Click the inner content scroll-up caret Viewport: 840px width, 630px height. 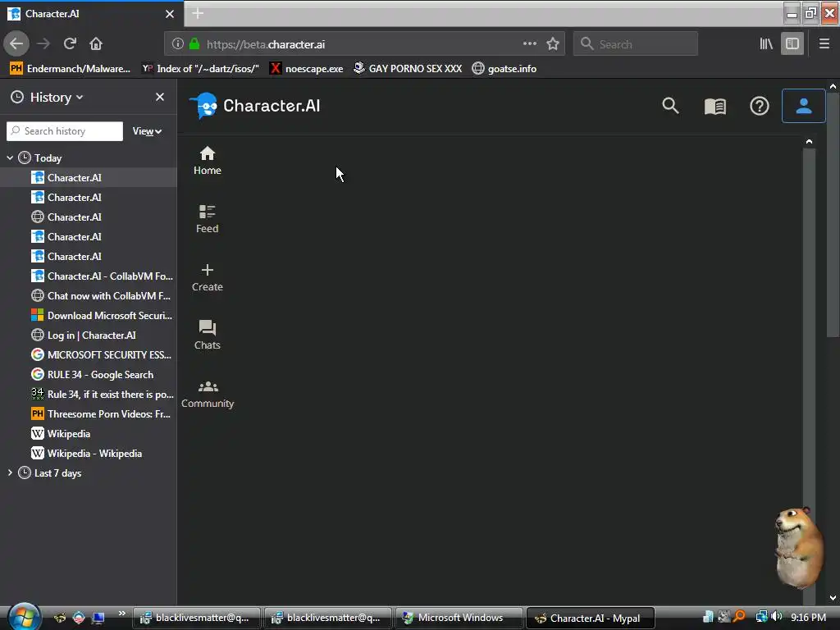tap(809, 141)
